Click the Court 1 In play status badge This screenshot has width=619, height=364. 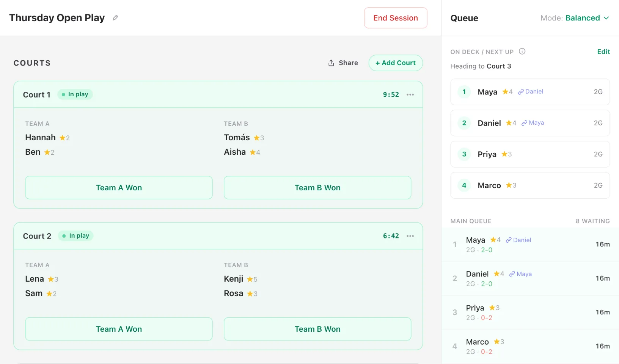tap(75, 94)
